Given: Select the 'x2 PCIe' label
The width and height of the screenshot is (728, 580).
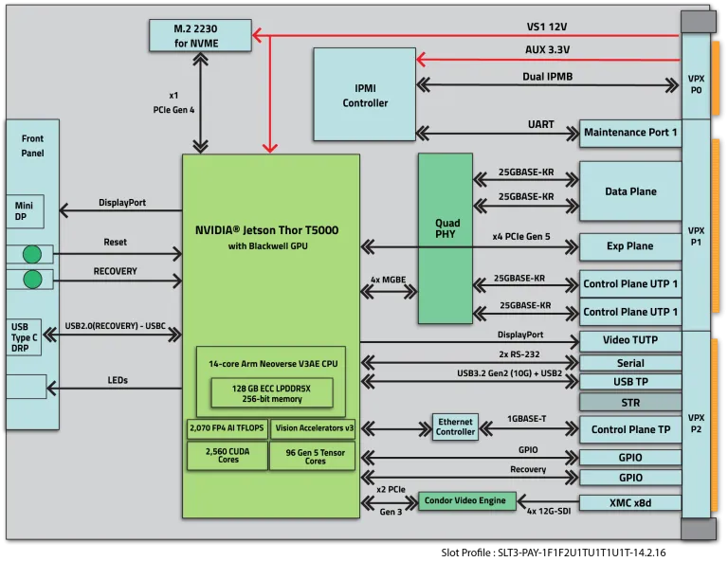Looking at the screenshot, I should click(x=391, y=490).
